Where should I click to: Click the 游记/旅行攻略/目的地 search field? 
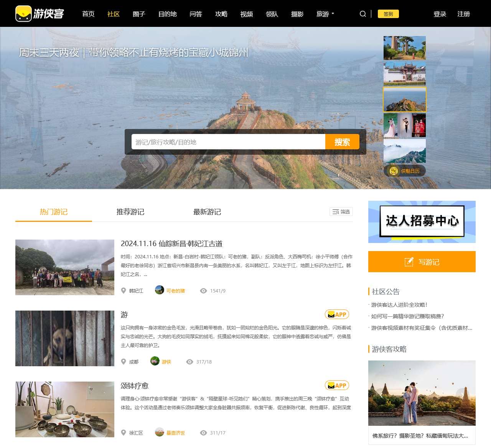[228, 142]
